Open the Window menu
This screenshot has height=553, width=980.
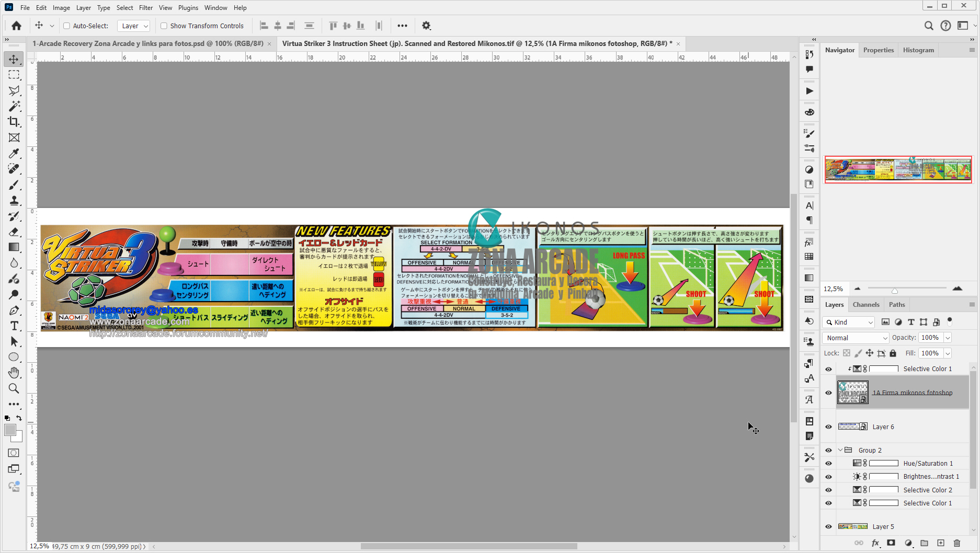point(216,8)
